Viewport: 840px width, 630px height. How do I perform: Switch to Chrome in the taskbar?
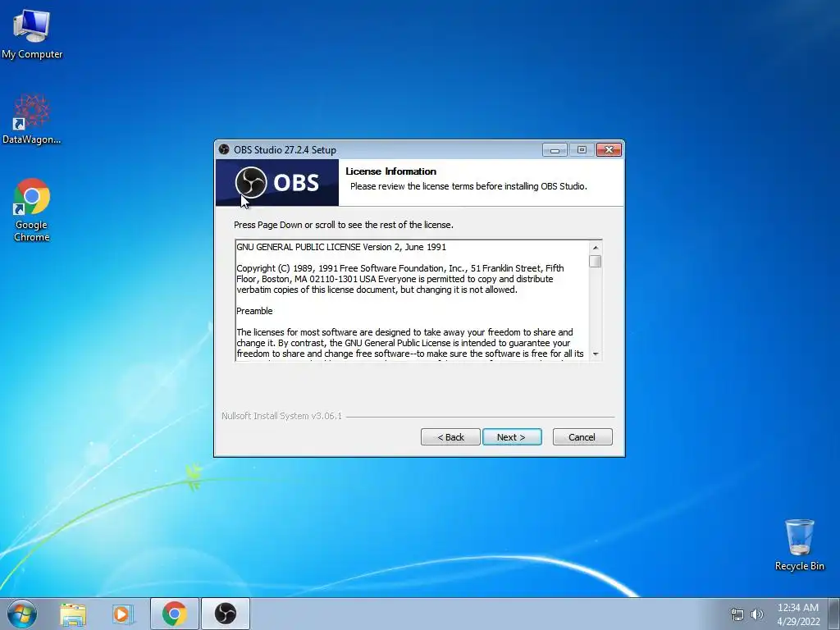point(175,614)
